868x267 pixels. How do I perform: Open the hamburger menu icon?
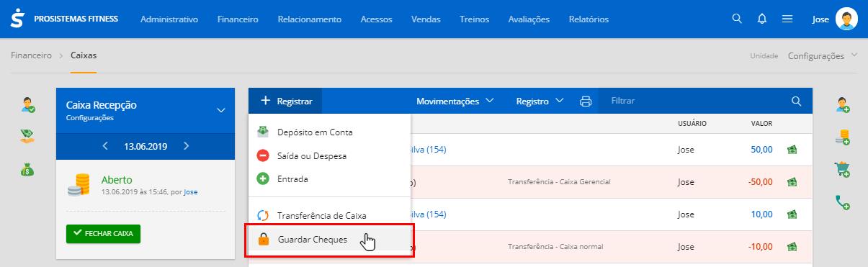787,19
